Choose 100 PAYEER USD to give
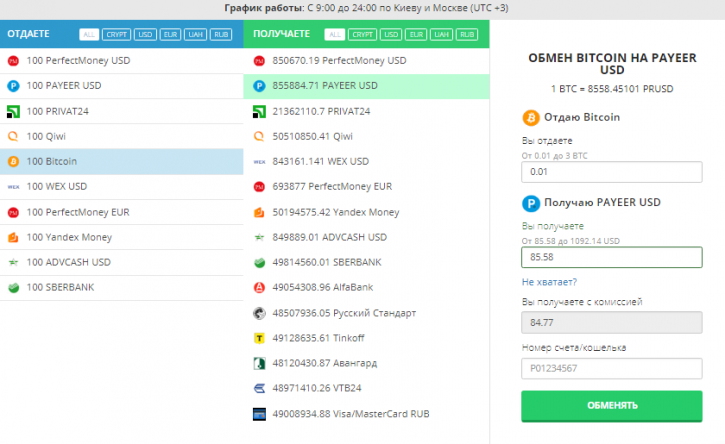Screen dimensions: 725x444 [122, 86]
